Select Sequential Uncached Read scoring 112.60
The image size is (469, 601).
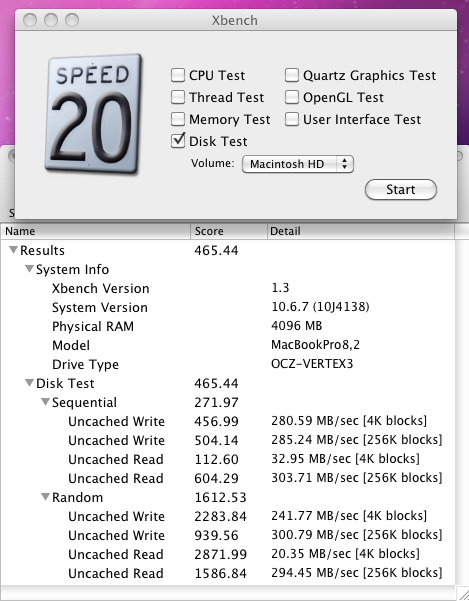[228, 459]
